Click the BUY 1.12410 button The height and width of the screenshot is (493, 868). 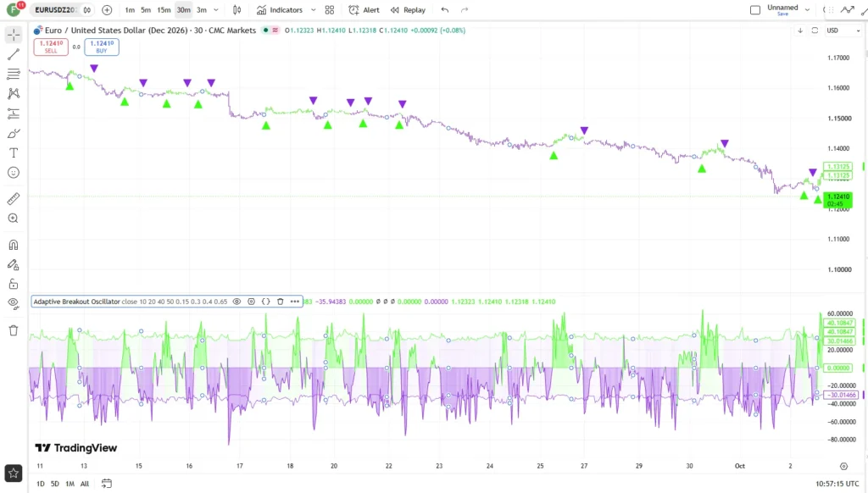tap(102, 47)
